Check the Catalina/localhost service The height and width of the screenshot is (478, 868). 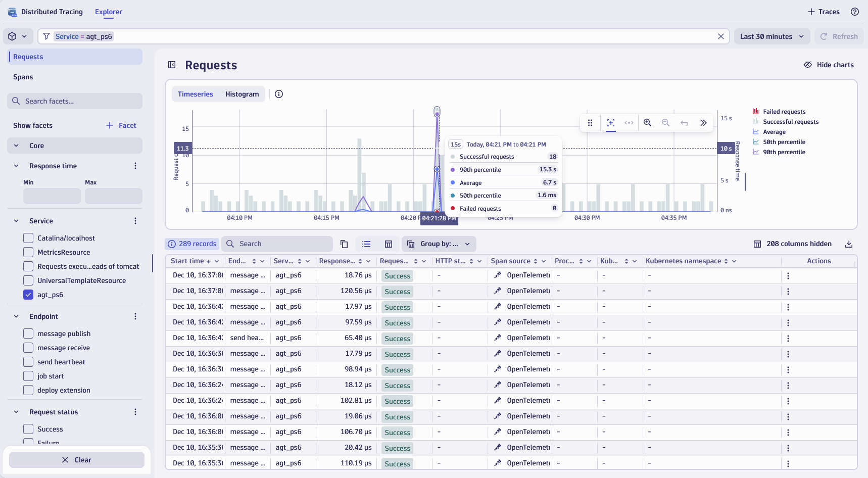28,238
